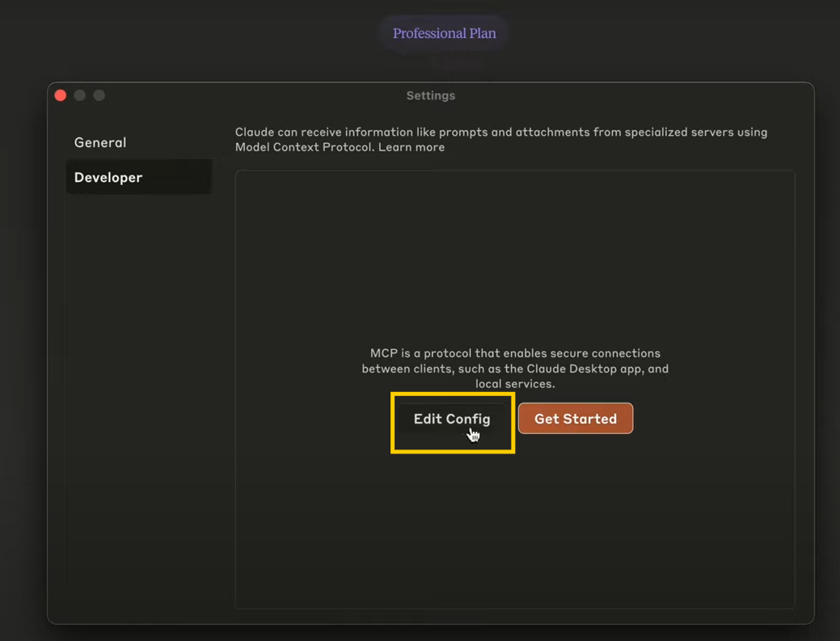
Task: Click the Edit Config button
Action: coord(452,419)
